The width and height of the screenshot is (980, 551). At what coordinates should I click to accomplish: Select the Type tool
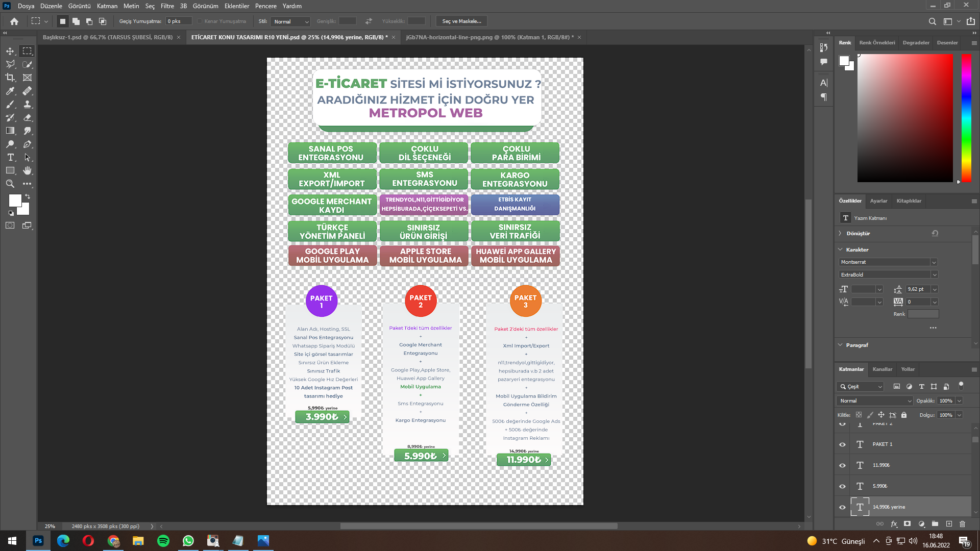pos(10,157)
